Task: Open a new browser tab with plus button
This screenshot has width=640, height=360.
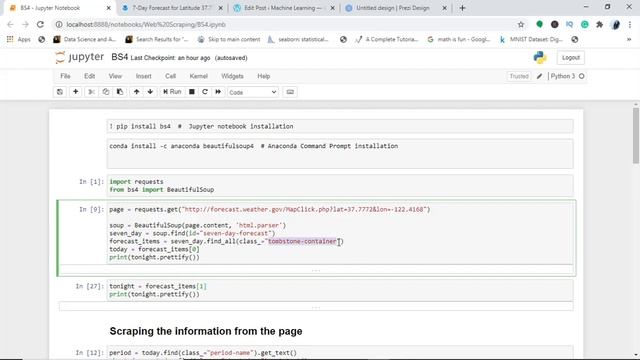Action: point(462,8)
